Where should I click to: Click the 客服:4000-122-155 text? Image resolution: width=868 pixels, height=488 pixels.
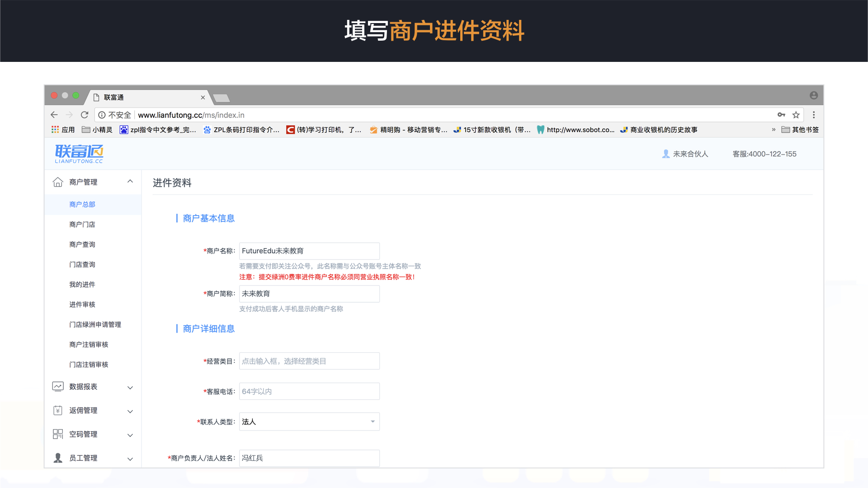click(x=764, y=154)
